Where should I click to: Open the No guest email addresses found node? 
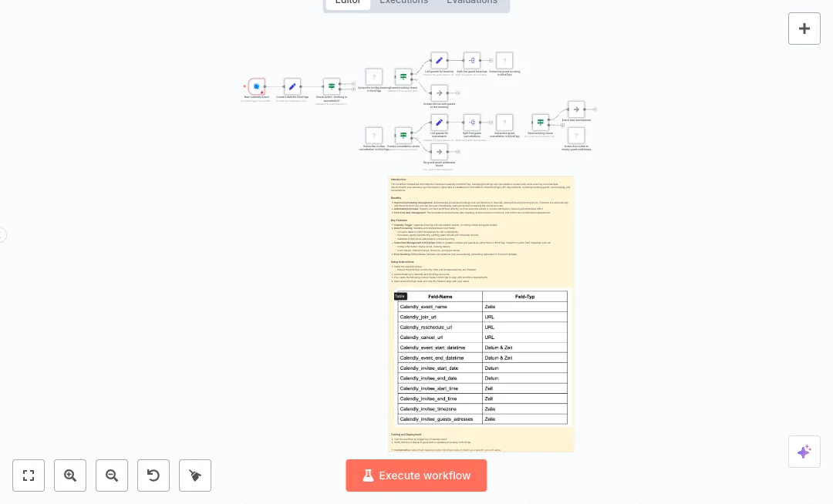click(439, 151)
